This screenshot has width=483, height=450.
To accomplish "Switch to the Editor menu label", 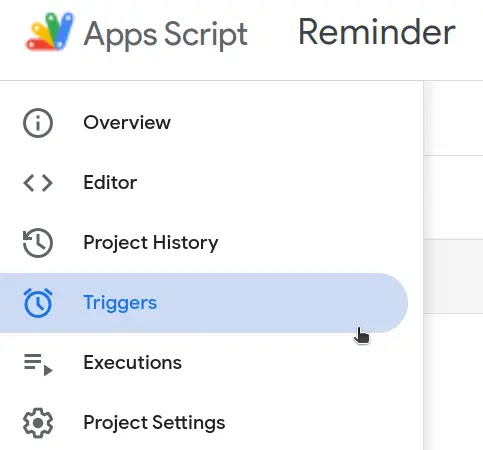I will [110, 182].
